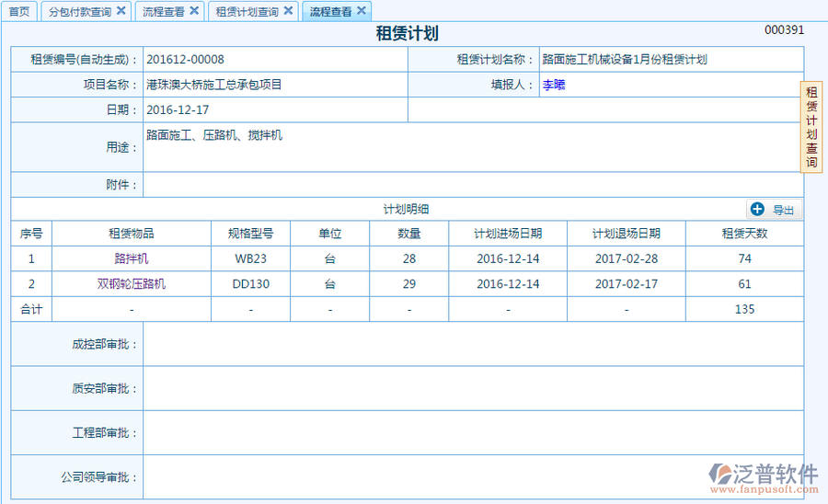Image resolution: width=828 pixels, height=504 pixels.
Task: Select the quantity cell 29
Action: pos(409,284)
